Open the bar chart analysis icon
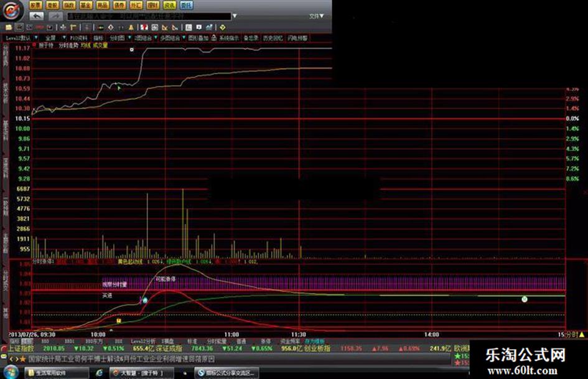 point(209,27)
